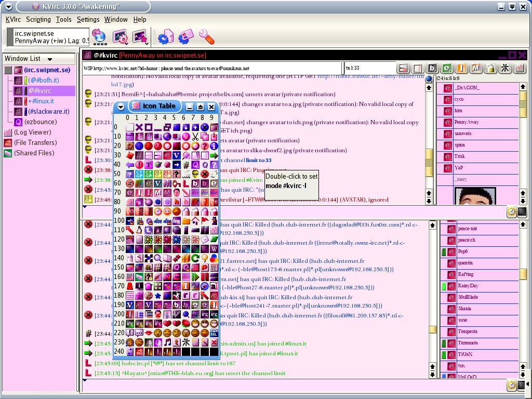Click the #kvirc channel topic field

point(212,68)
